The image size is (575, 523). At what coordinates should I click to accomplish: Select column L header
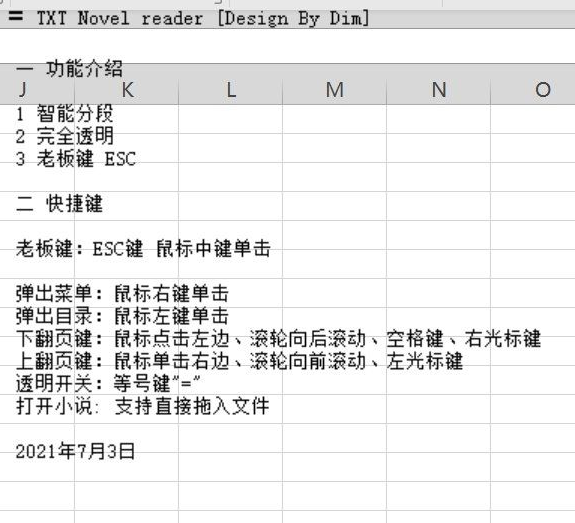[x=231, y=90]
